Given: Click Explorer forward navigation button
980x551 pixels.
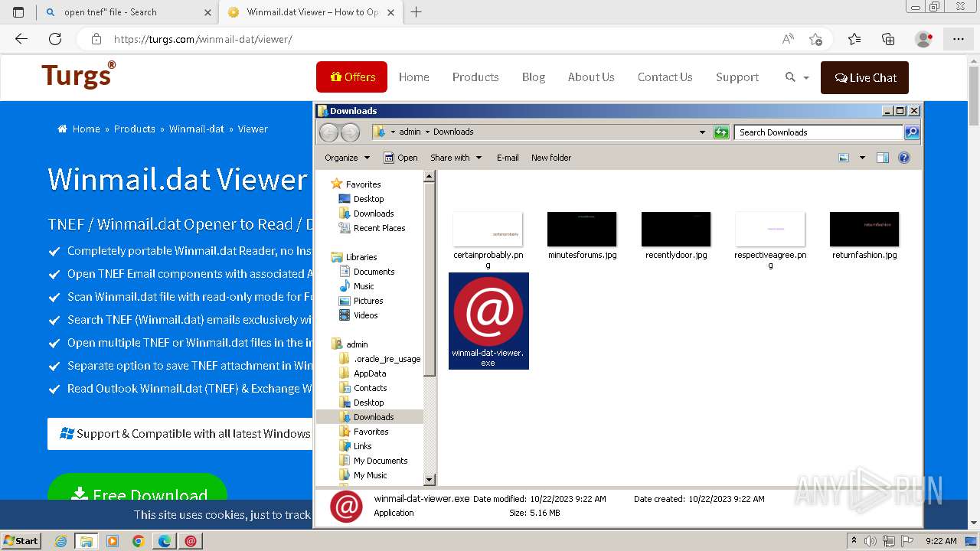Looking at the screenshot, I should (350, 132).
